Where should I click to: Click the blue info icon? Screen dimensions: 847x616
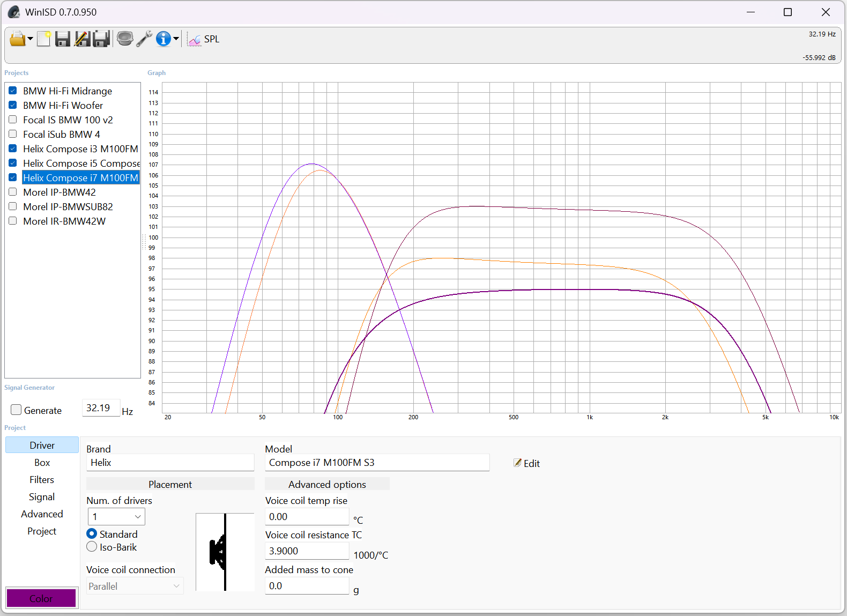point(164,39)
